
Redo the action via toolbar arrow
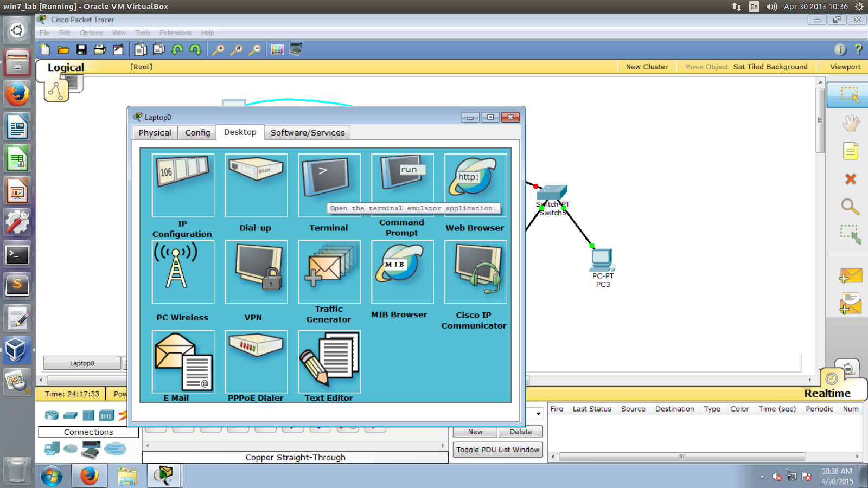click(x=196, y=50)
